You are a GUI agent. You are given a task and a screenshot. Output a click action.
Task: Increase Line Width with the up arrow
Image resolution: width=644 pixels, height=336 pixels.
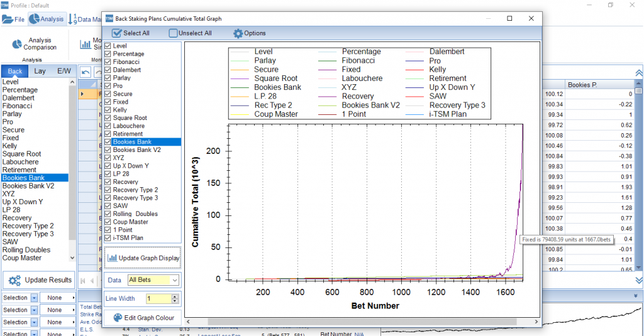pos(175,296)
